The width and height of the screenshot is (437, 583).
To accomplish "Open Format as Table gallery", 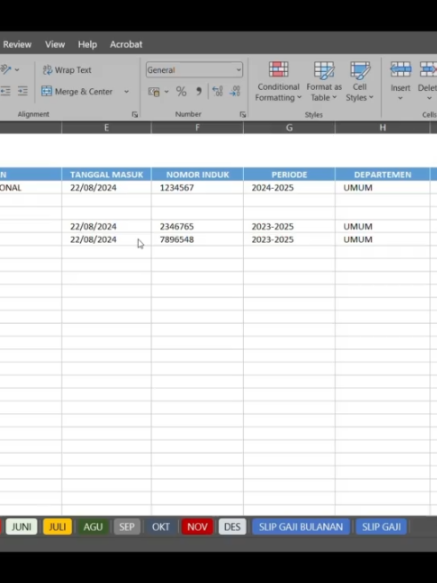I will 324,82.
